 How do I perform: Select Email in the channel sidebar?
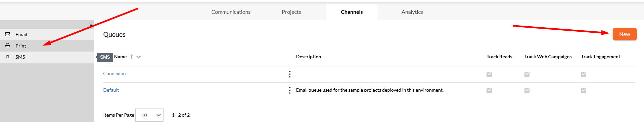[x=47, y=34]
